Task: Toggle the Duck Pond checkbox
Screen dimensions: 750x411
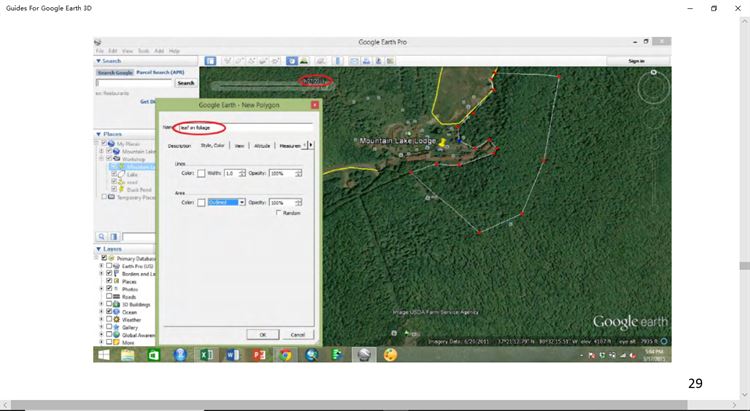Action: click(x=114, y=189)
